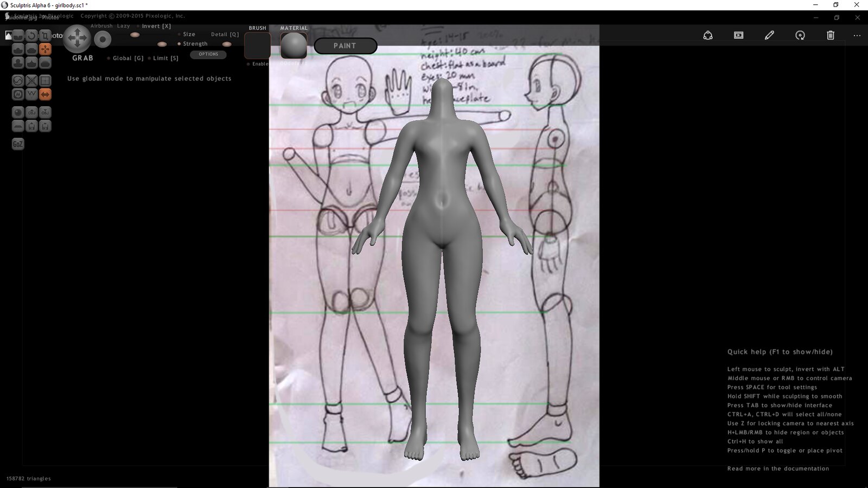Delete the image in Photos app
Screen dimensions: 868x488
(x=831, y=35)
